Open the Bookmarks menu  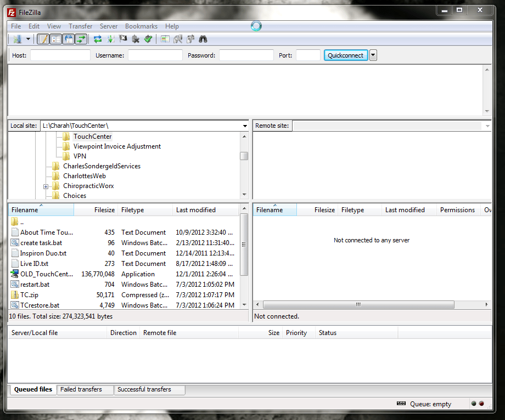click(141, 26)
